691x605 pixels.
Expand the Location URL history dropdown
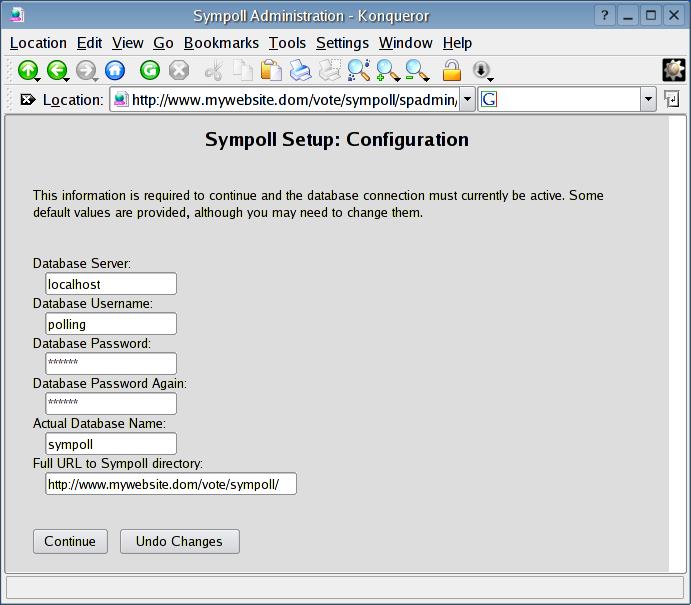467,100
